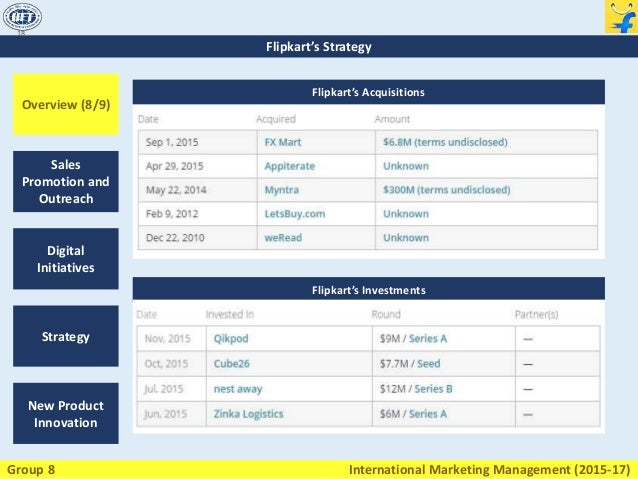Click the Amount column header
The image size is (638, 479).
[x=392, y=119]
